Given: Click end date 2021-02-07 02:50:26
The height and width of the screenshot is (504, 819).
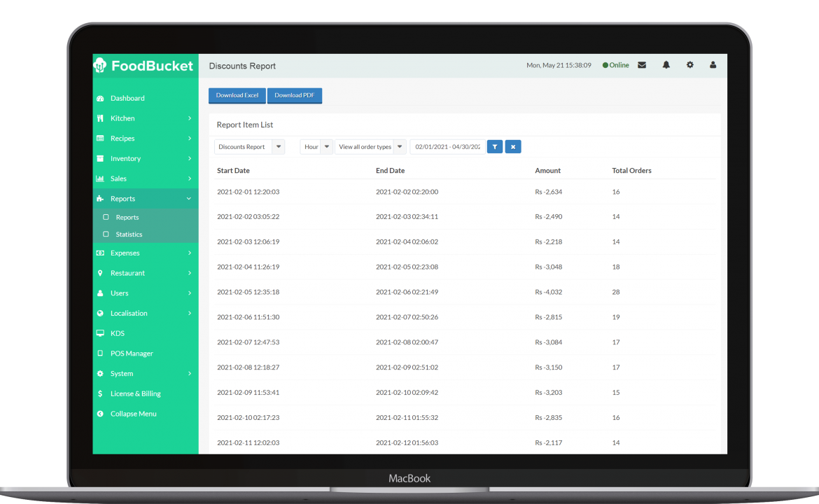Looking at the screenshot, I should point(407,317).
